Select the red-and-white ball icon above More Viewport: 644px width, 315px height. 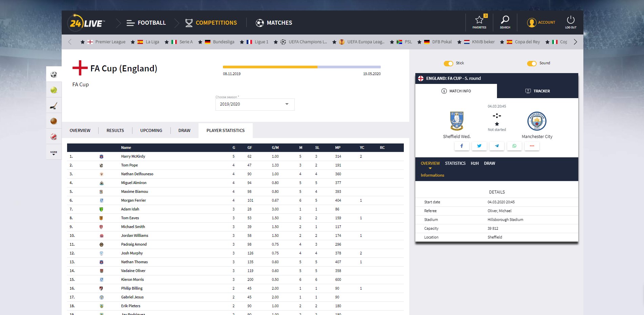pos(54,137)
